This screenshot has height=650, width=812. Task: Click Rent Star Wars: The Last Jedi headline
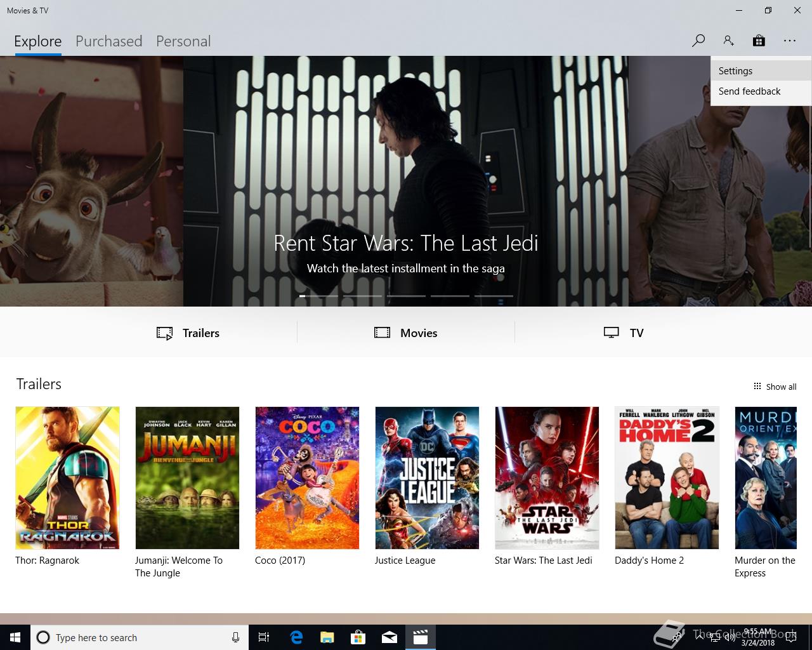[x=406, y=243]
